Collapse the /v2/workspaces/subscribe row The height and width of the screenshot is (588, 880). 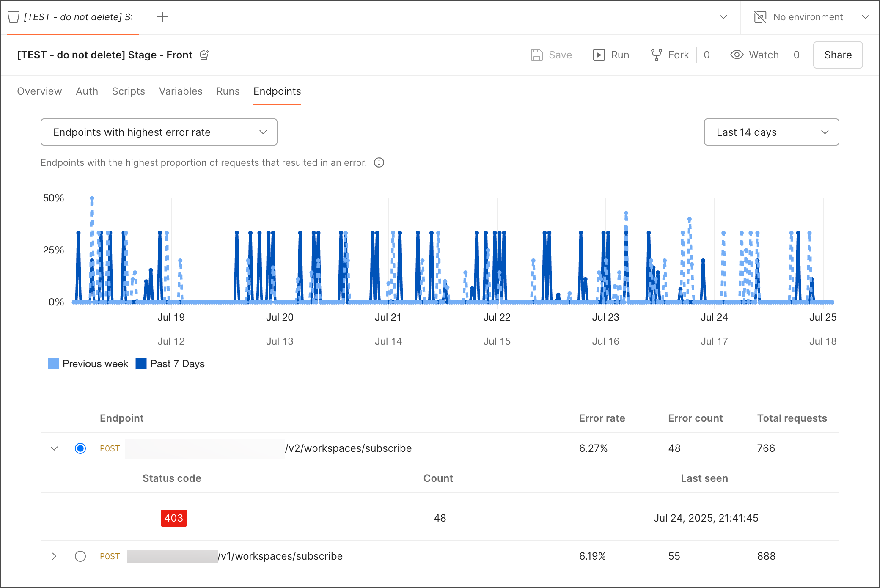54,448
